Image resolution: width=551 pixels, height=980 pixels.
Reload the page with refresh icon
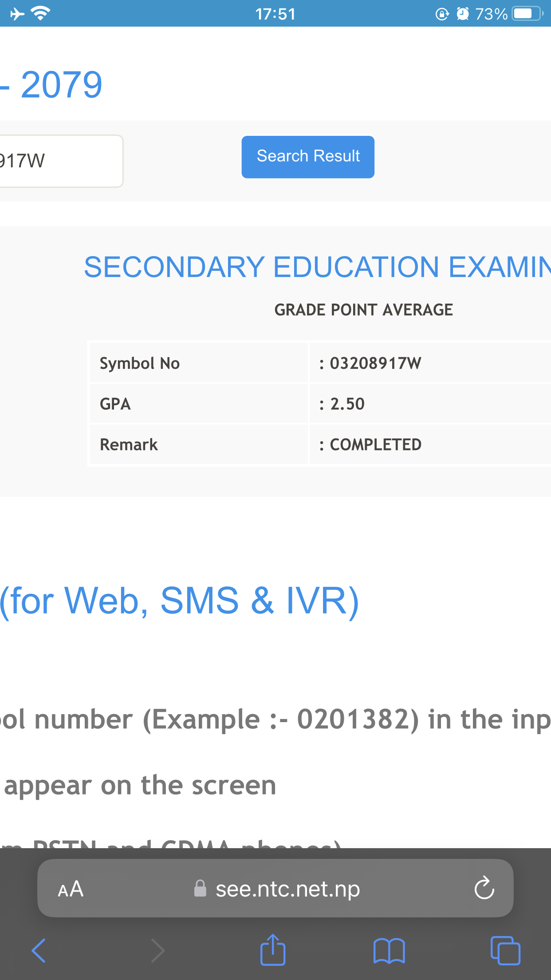[x=484, y=888]
